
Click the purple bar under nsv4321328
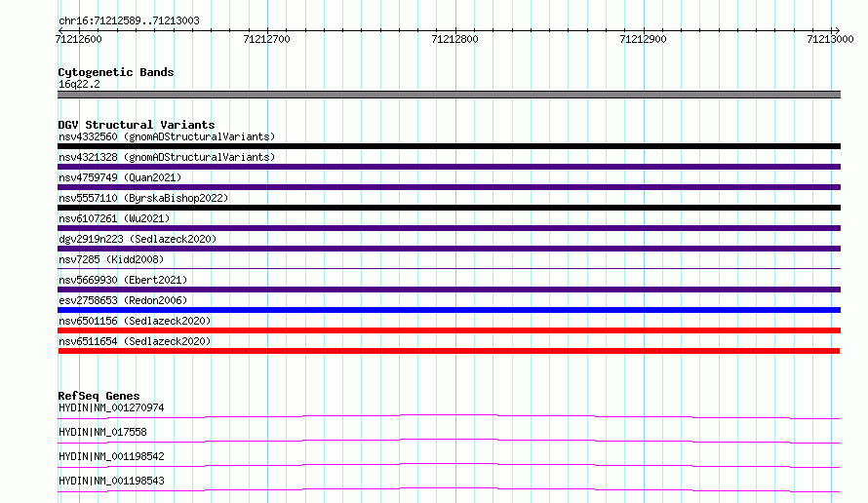(x=449, y=167)
